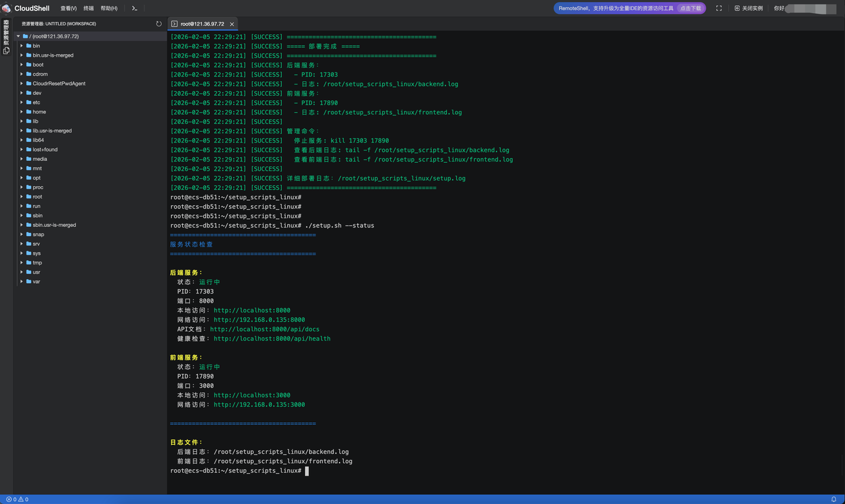This screenshot has width=845, height=504.
Task: Open the 帮助(H) menu
Action: click(x=109, y=8)
